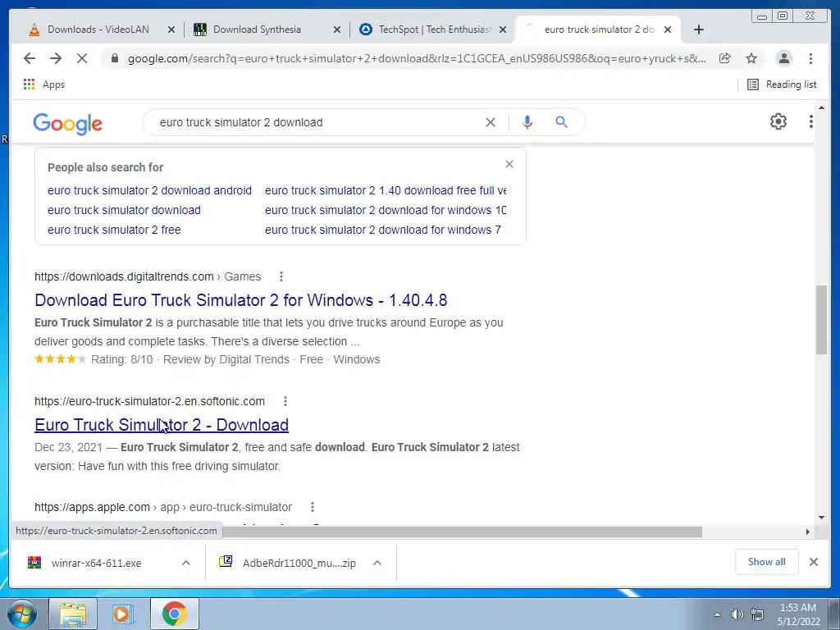Click the scroll up arrow
This screenshot has width=840, height=630.
click(822, 107)
